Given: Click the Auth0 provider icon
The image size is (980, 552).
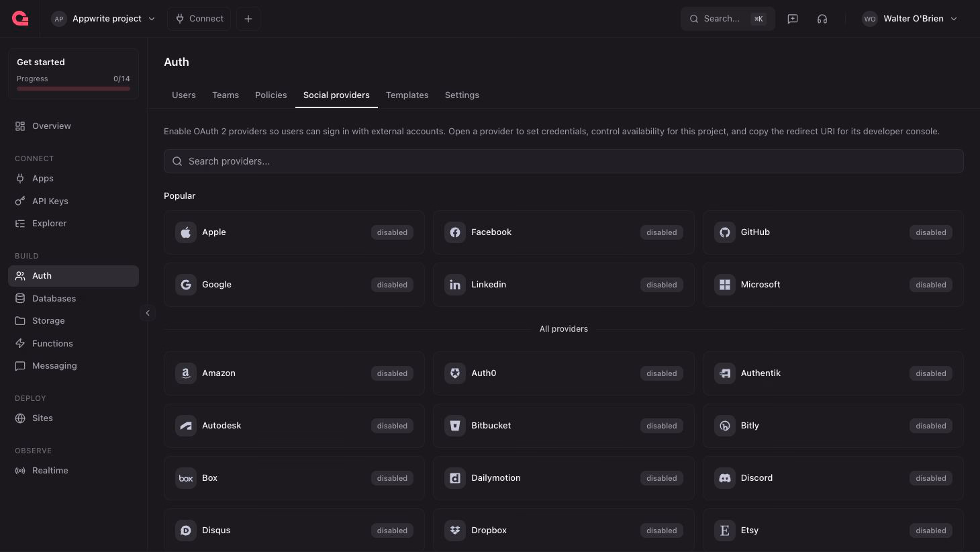Looking at the screenshot, I should click(x=455, y=373).
